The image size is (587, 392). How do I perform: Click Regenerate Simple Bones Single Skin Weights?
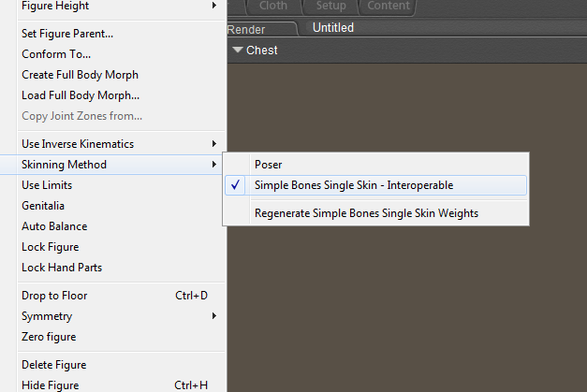(x=366, y=213)
